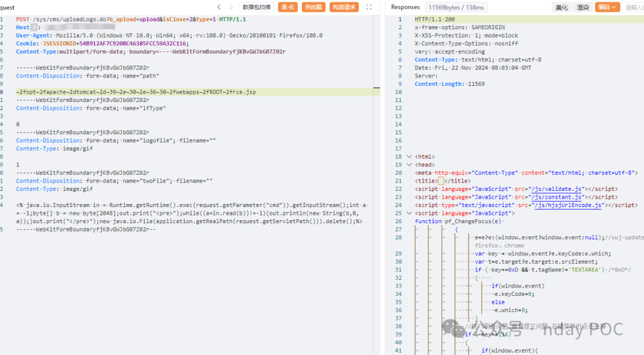Click the name="path" Content-Disposition line
Screen dimensions: 644x355
[x=88, y=76]
